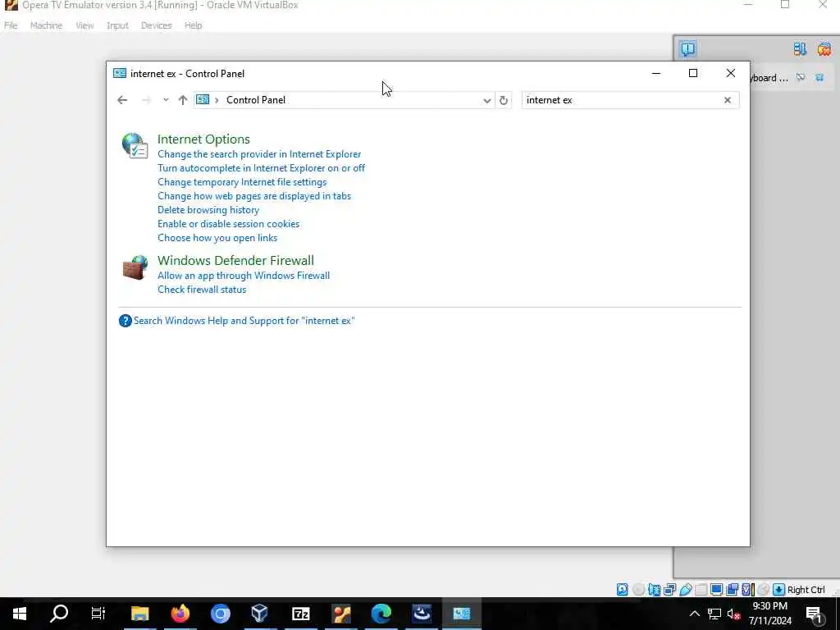Screen dimensions: 840x630
Task: Refresh the Control Panel view
Action: coord(504,100)
